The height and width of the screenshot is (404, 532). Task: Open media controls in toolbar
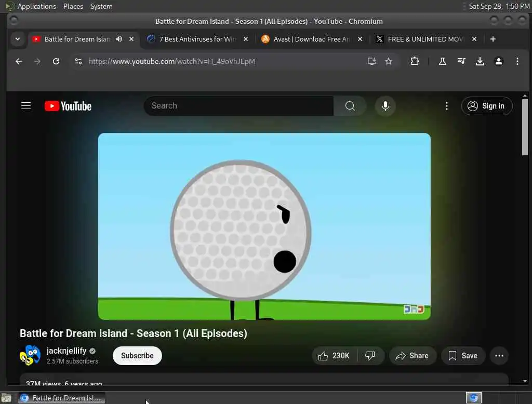click(x=461, y=61)
